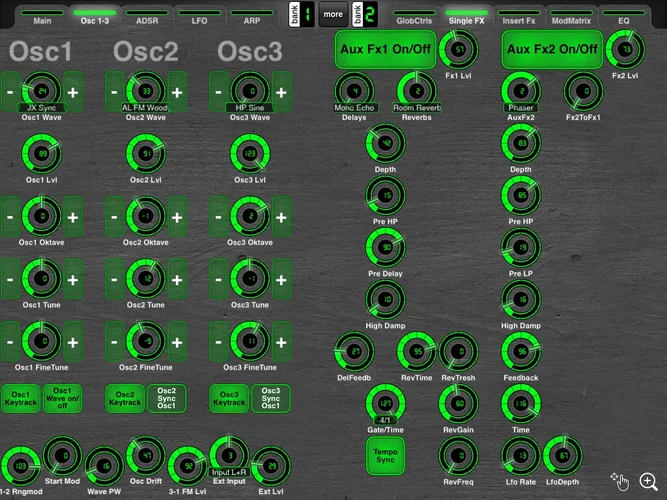Screen dimensions: 667x500
Task: Click the Ext Lvl knob
Action: pyautogui.click(x=271, y=466)
